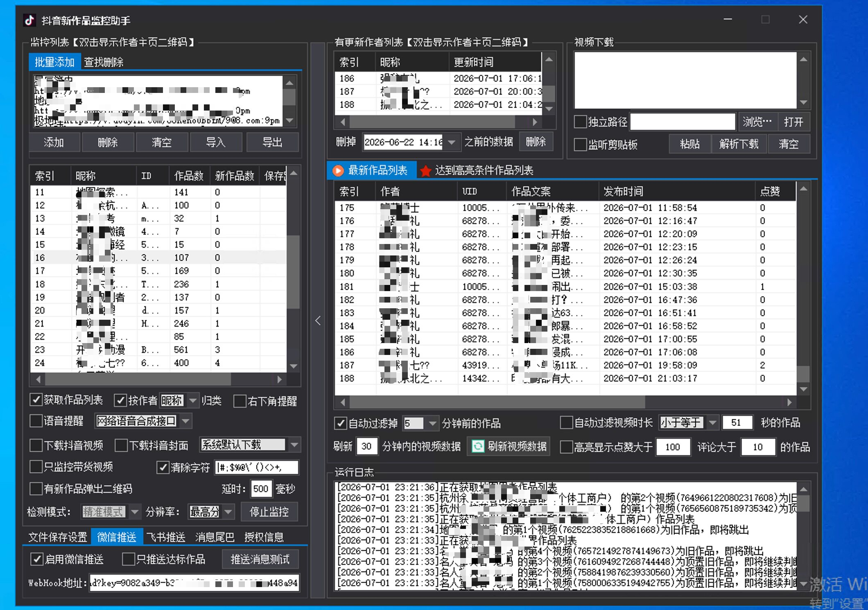This screenshot has height=610, width=868.
Task: Collapse the left panel with the chevron arrow
Action: pos(318,321)
